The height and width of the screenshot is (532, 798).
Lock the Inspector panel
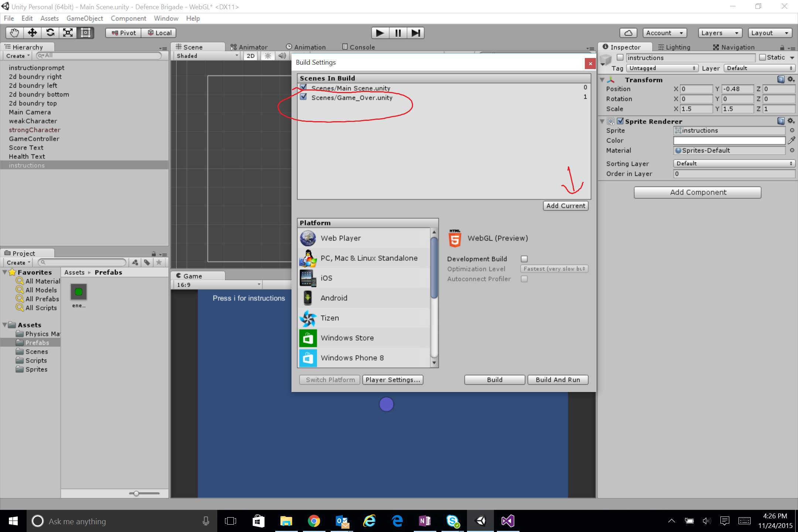tap(782, 47)
